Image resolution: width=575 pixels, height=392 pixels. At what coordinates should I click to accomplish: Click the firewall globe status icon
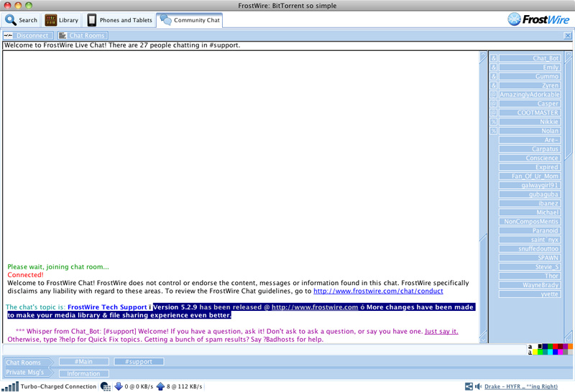106,386
